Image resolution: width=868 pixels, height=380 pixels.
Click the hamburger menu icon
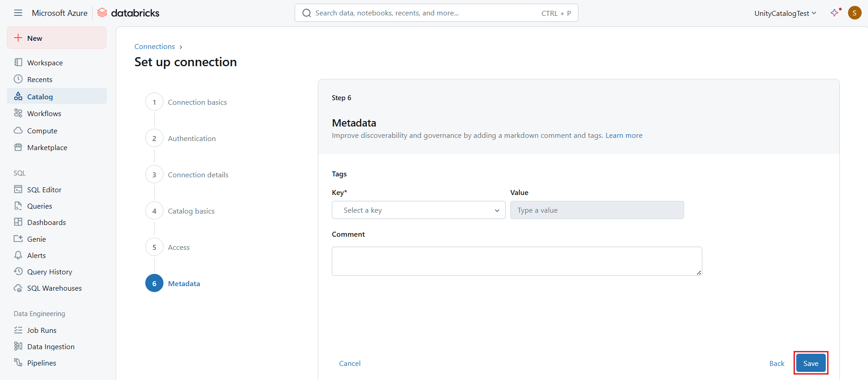pos(18,13)
